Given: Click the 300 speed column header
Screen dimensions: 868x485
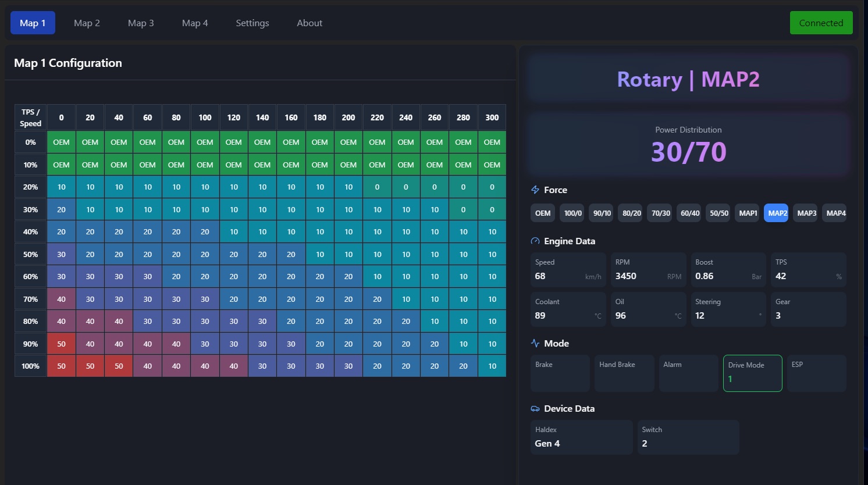Looking at the screenshot, I should pyautogui.click(x=492, y=117).
